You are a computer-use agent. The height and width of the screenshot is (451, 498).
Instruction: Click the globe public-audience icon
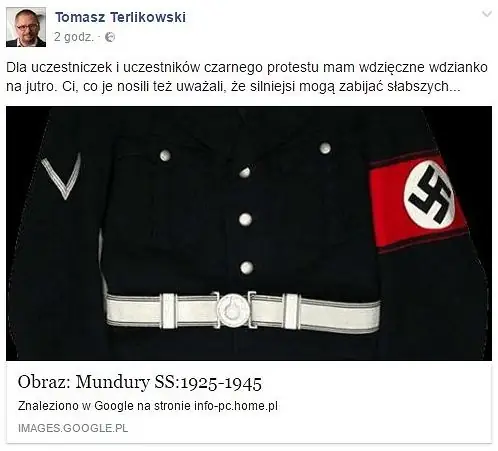[110, 37]
